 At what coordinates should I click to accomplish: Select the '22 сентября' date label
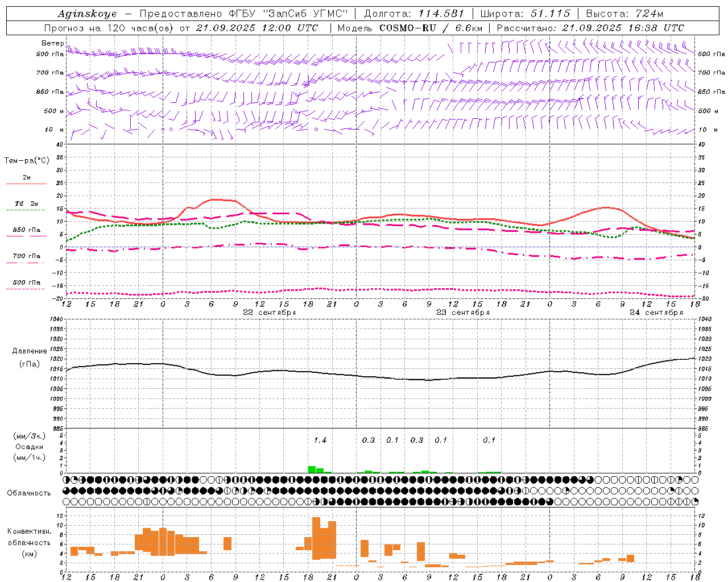[269, 313]
